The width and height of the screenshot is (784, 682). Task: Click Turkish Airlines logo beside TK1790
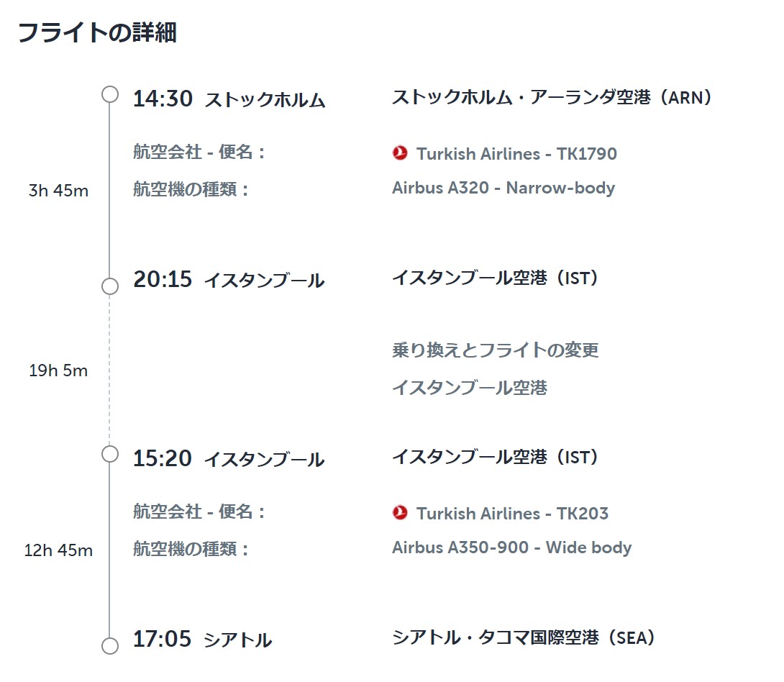[x=400, y=153]
